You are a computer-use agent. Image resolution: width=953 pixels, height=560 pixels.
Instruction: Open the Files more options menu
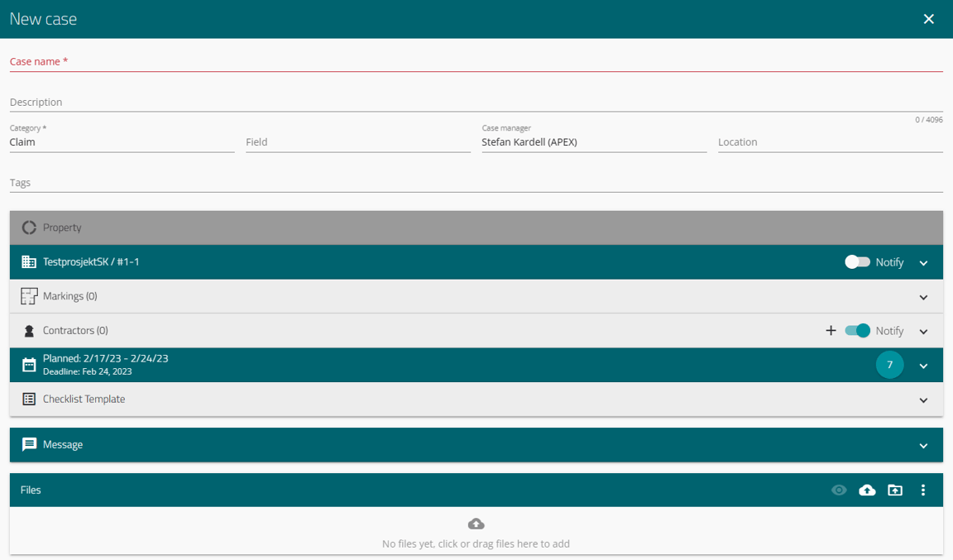point(923,490)
